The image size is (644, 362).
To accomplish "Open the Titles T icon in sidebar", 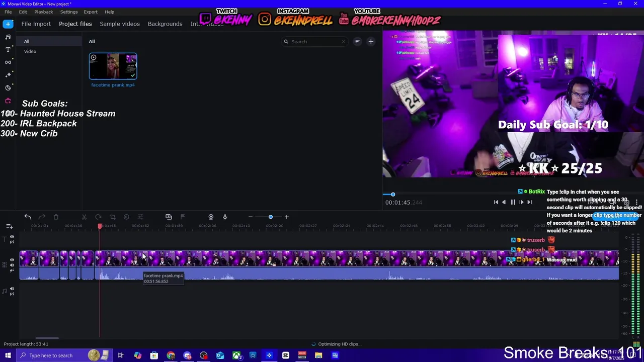I will pos(8,49).
